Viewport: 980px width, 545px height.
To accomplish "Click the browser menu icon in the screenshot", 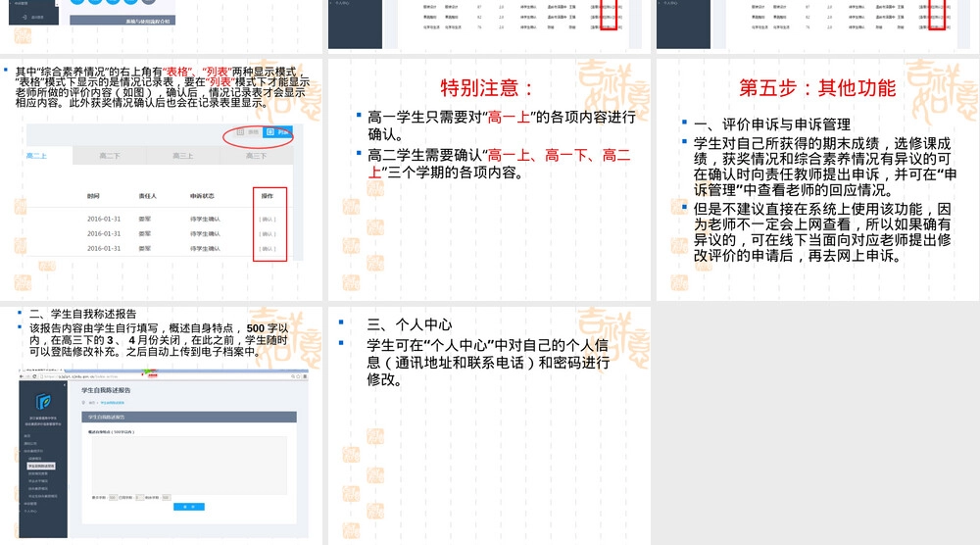I will point(305,376).
